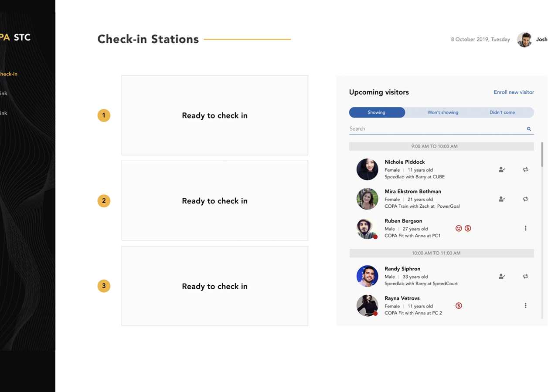Click the red angry face icon for Ruben Bergson
Image resolution: width=558 pixels, height=392 pixels.
point(459,228)
